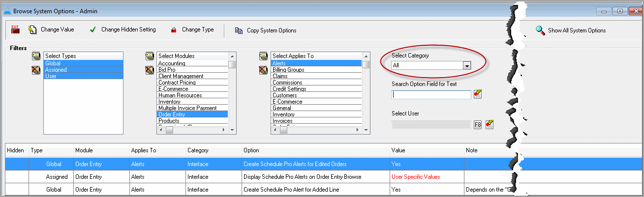Click the Copy System Options label
The width and height of the screenshot is (644, 197).
272,30
